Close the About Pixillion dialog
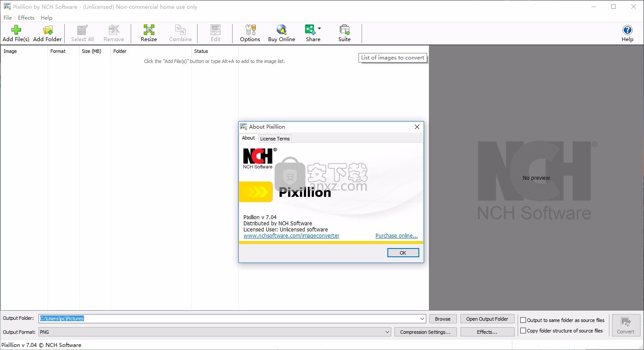The width and height of the screenshot is (644, 350). click(417, 127)
